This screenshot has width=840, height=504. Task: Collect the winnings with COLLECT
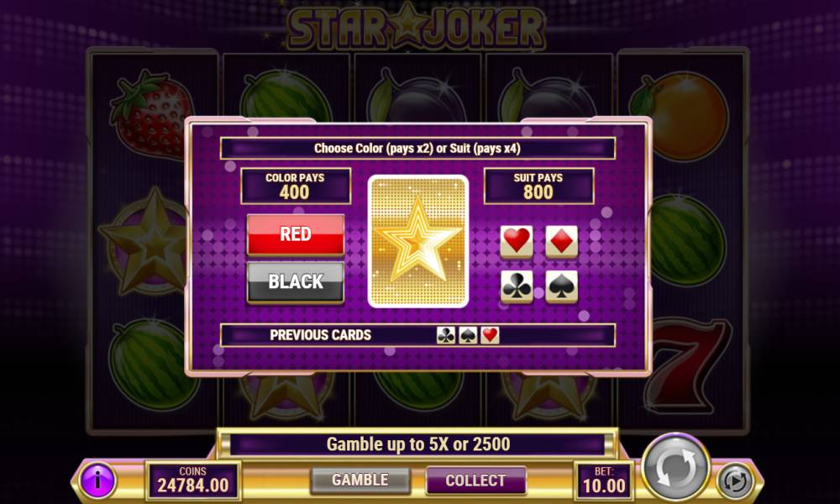475,480
